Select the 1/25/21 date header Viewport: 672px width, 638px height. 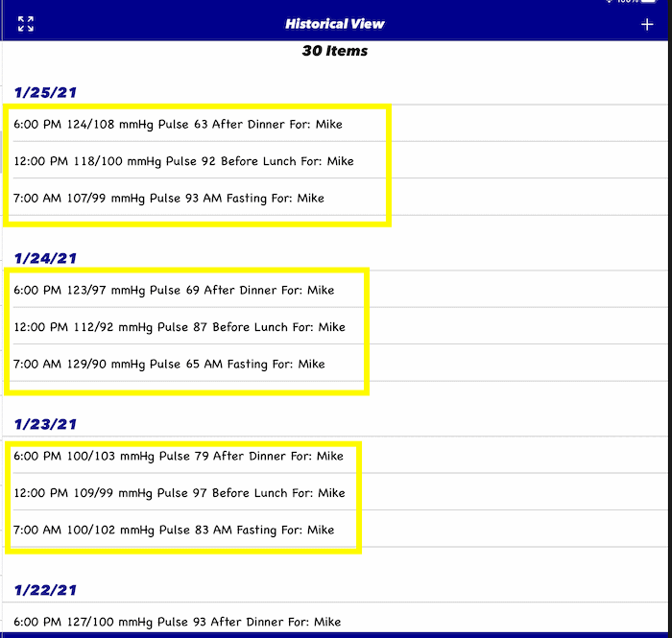click(x=45, y=92)
